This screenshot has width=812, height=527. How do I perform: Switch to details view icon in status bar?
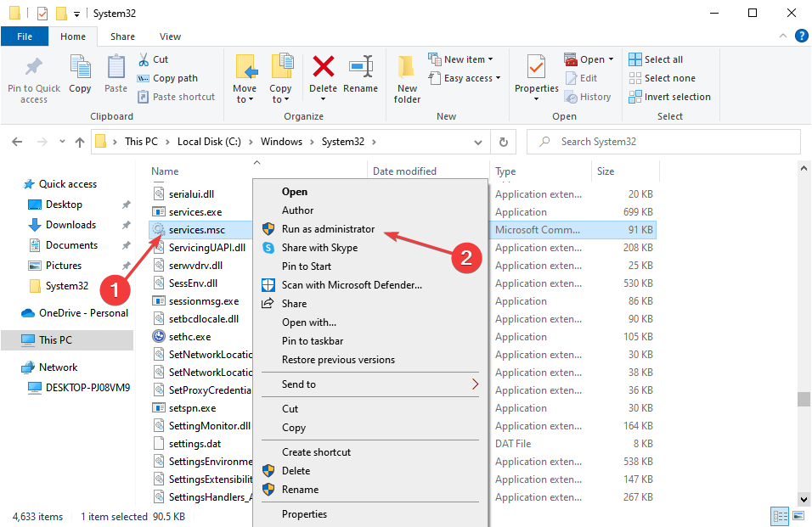pyautogui.click(x=780, y=516)
